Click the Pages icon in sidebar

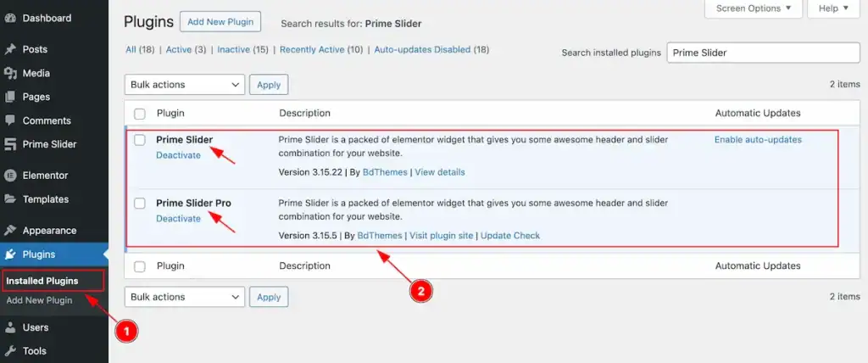[10, 97]
